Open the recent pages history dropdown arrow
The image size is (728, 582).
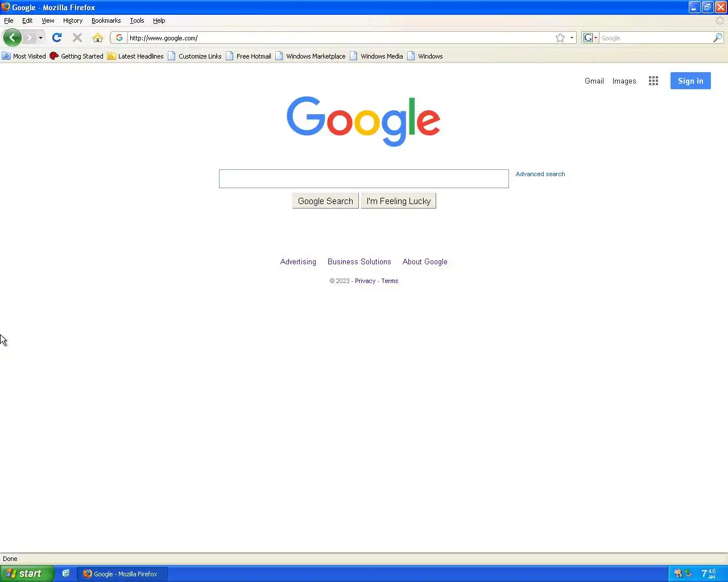(40, 38)
